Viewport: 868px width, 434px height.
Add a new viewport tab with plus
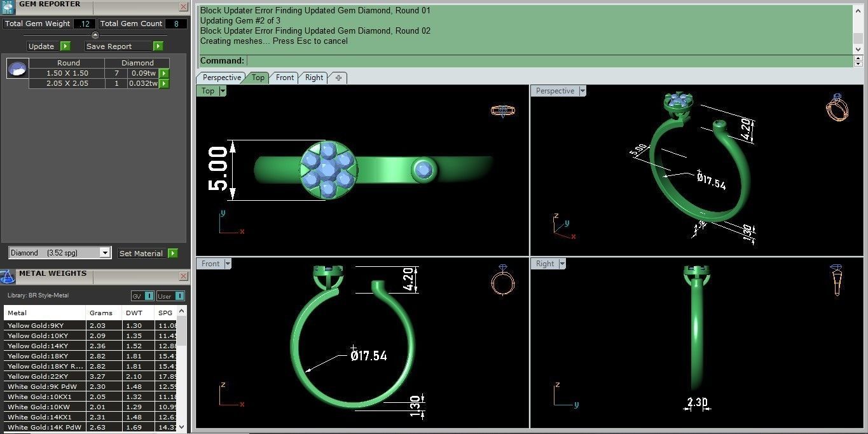pos(338,78)
